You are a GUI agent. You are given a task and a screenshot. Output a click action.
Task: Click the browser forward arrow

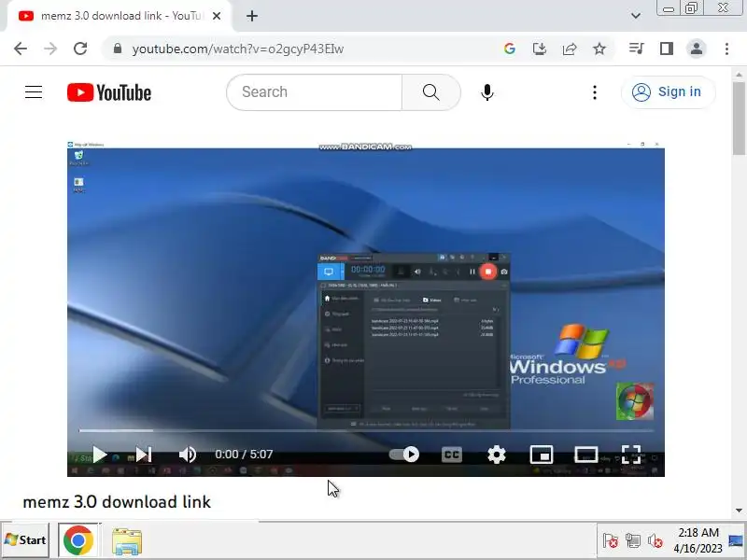coord(50,49)
